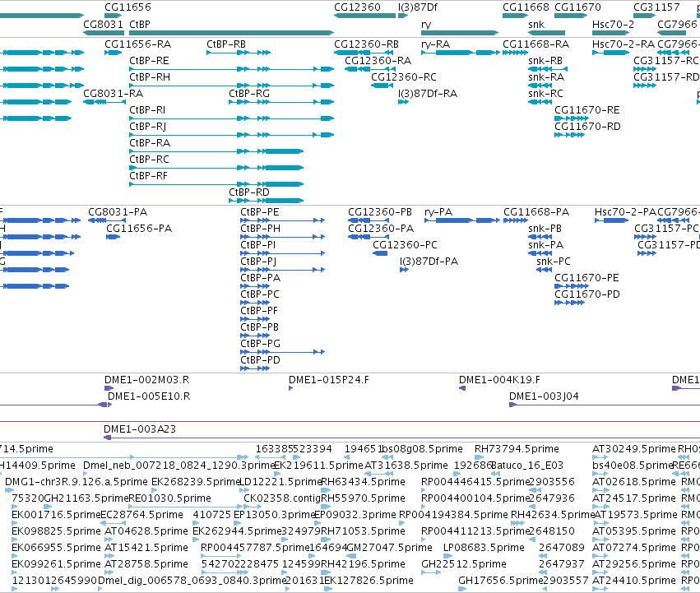
Task: Select the CtBP-RE transcript label
Action: tap(149, 61)
